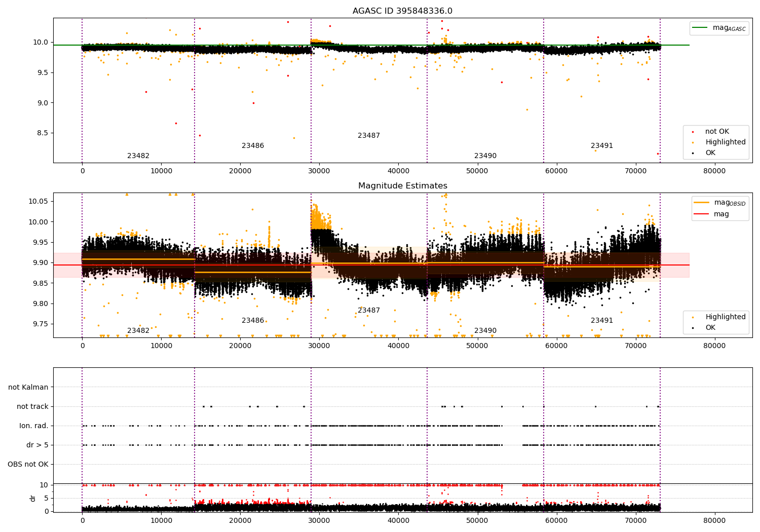
Task: Click y-axis tick 9.5 on top plot
Action: click(43, 73)
